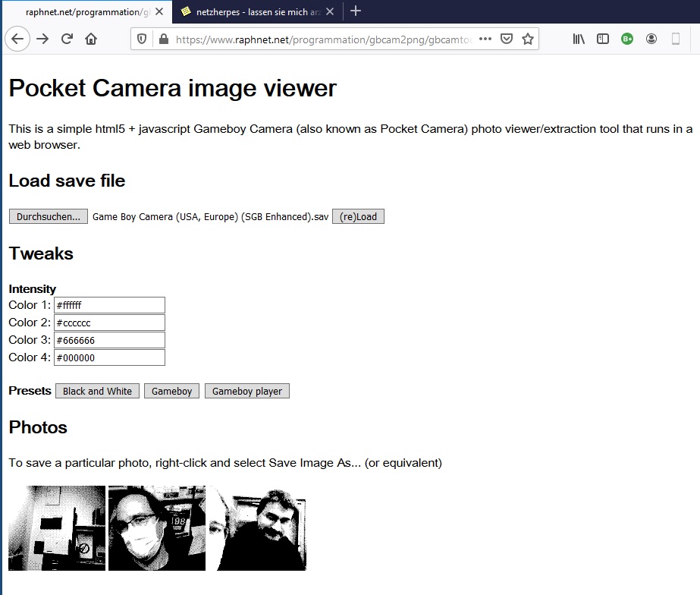Click the selected file name text
This screenshot has width=700, height=595.
[210, 216]
